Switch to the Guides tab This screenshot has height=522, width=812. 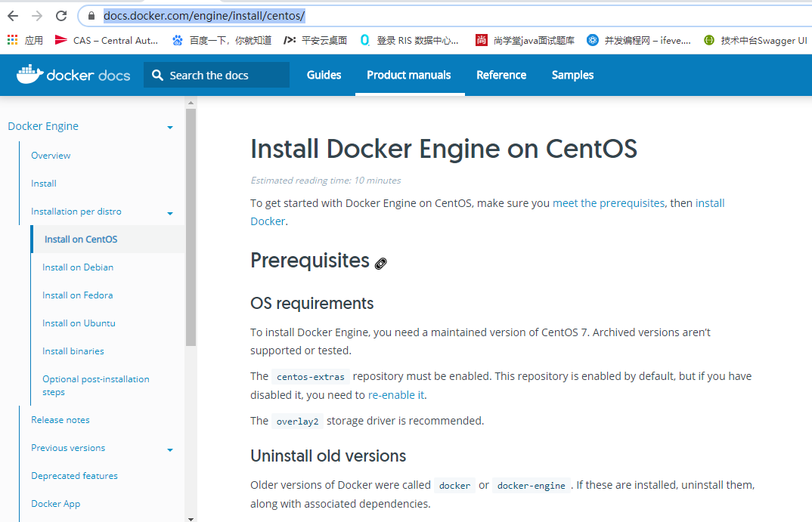coord(324,75)
